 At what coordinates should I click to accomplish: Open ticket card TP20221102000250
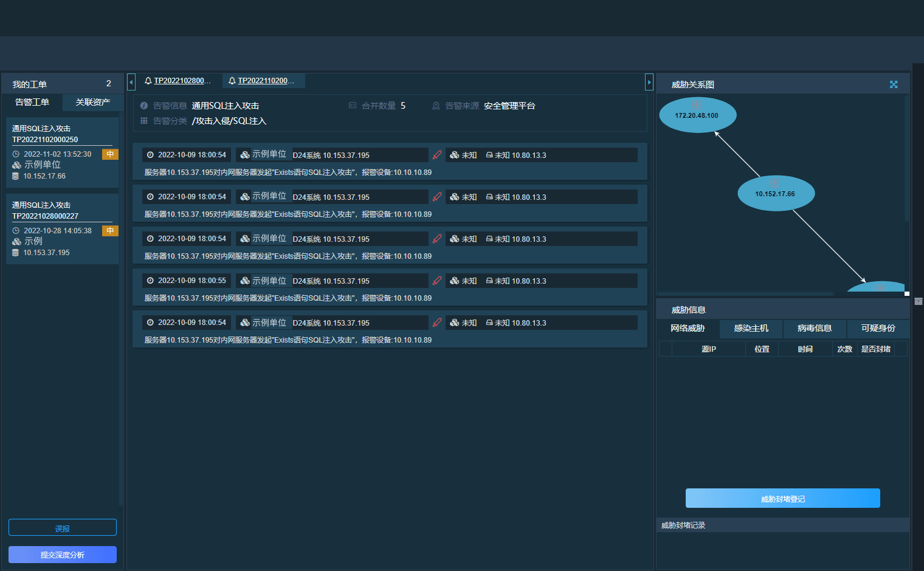(62, 152)
